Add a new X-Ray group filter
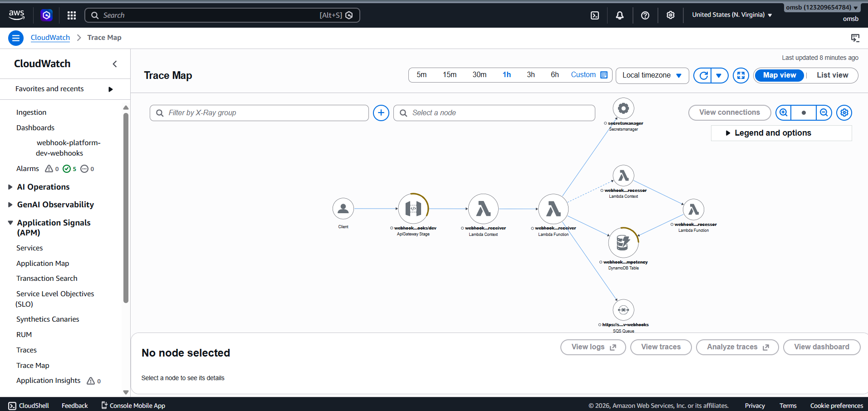Screen dimensions: 868x411 click(381, 113)
